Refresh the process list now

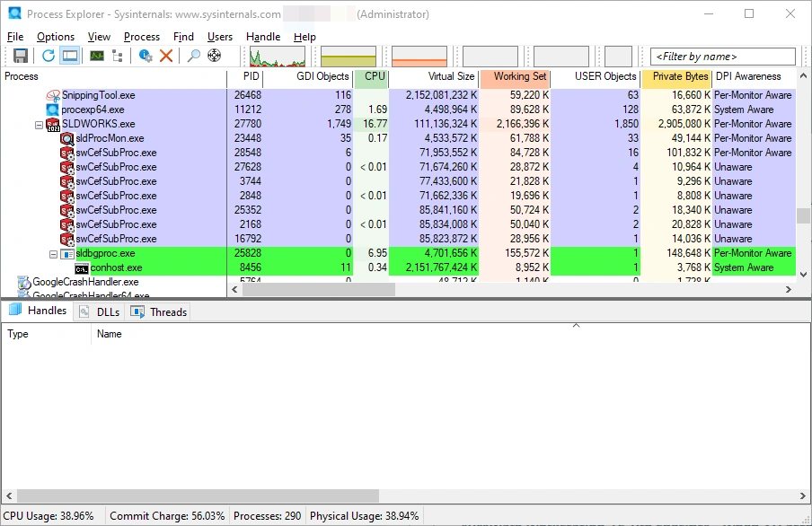tap(49, 56)
